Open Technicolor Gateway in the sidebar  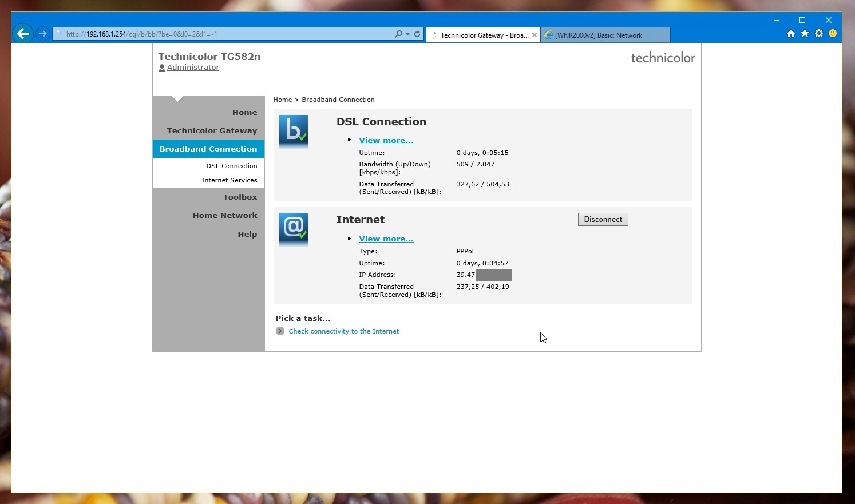click(212, 130)
